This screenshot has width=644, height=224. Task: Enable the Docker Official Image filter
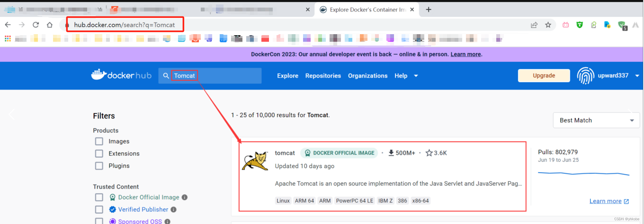(x=99, y=197)
